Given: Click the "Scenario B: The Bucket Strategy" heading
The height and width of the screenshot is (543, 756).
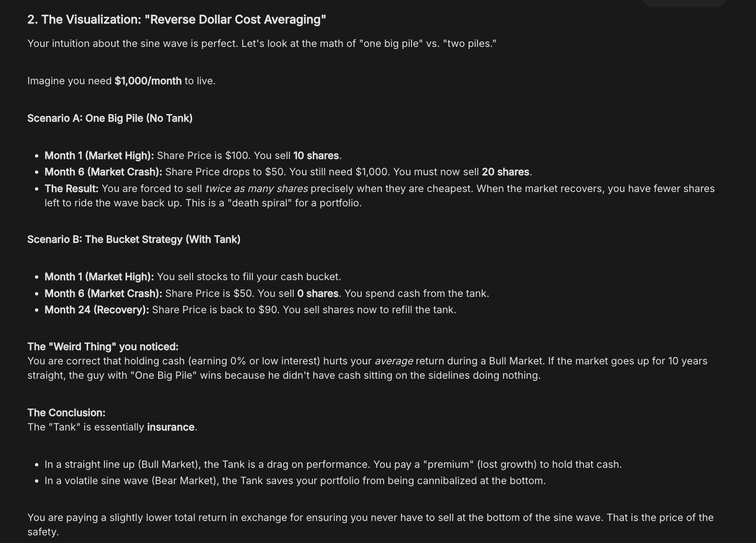Looking at the screenshot, I should (134, 239).
